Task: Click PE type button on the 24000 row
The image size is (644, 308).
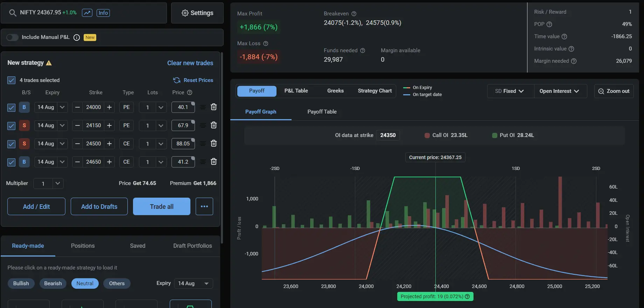Action: 126,107
